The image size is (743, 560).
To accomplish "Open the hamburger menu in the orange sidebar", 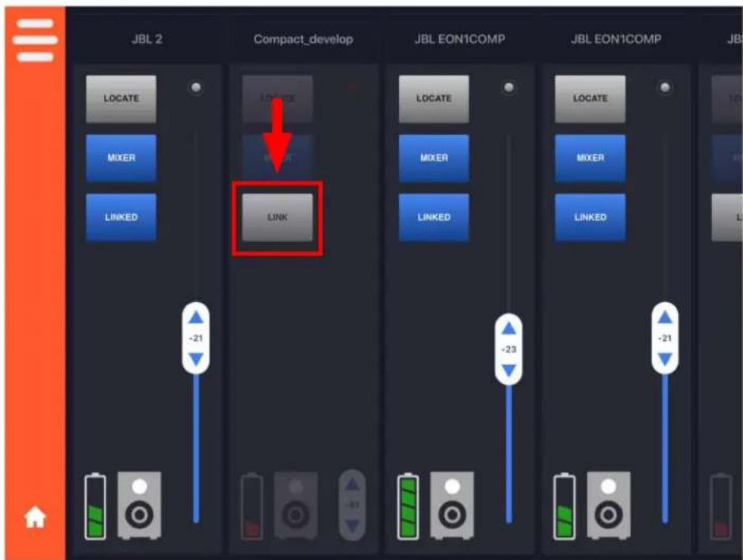I will coord(35,40).
